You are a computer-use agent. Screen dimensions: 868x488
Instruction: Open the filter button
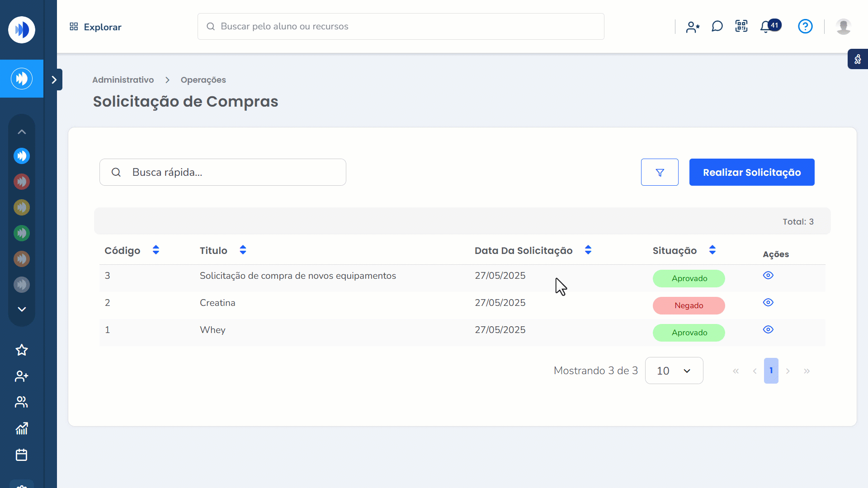pos(660,172)
